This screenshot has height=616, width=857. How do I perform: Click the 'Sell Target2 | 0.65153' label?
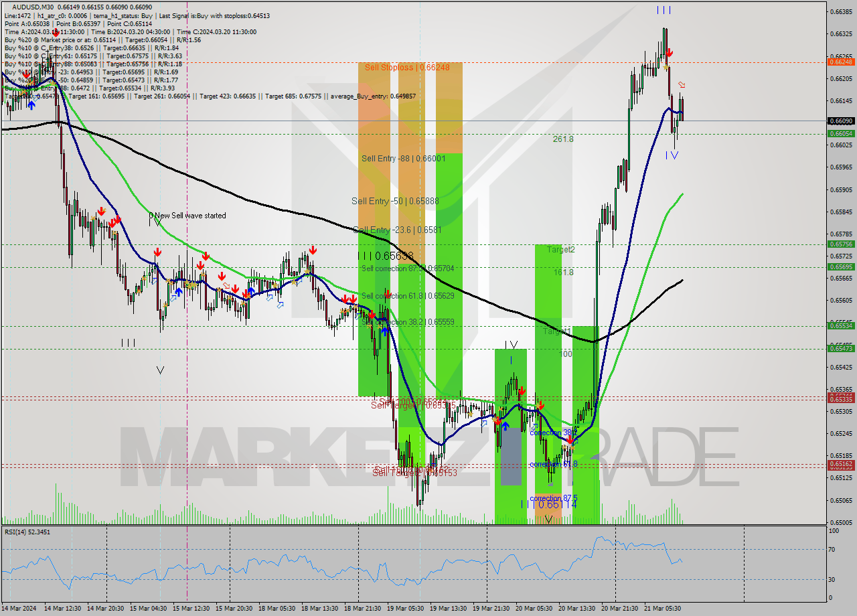415,473
